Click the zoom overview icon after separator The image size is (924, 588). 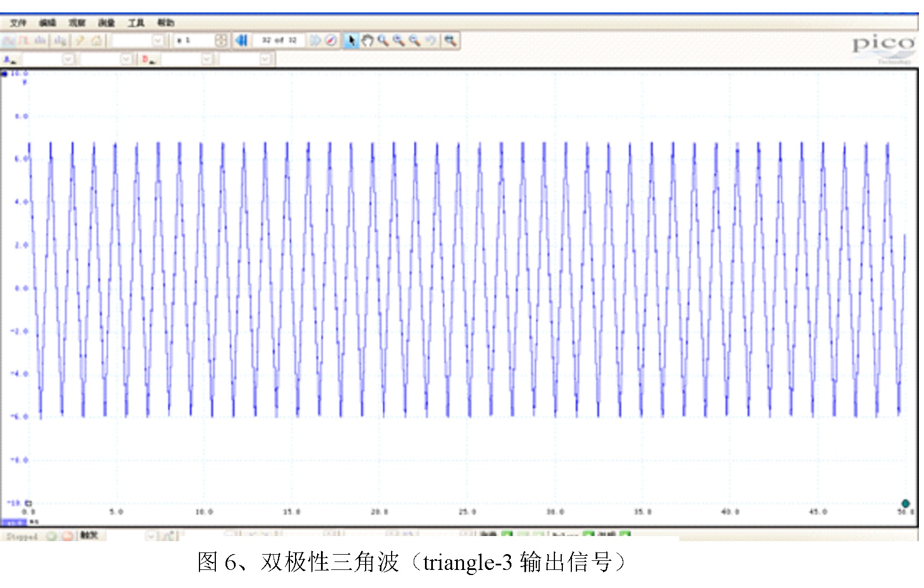(450, 41)
